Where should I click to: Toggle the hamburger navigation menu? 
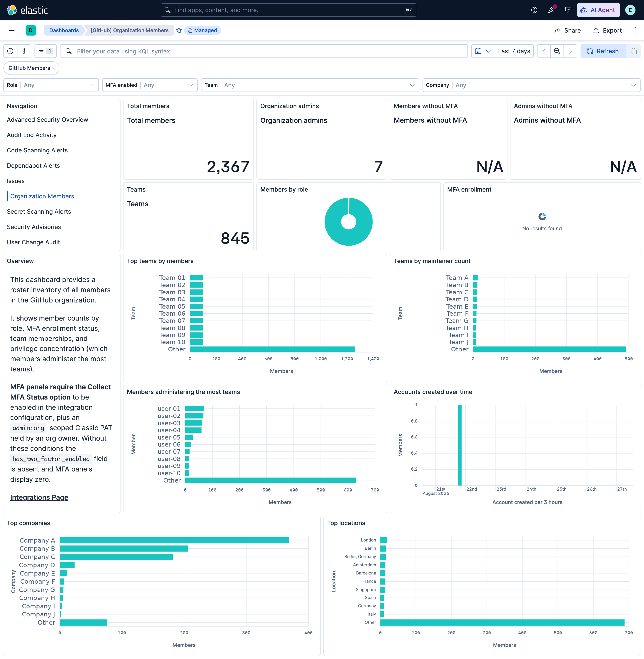pyautogui.click(x=12, y=30)
